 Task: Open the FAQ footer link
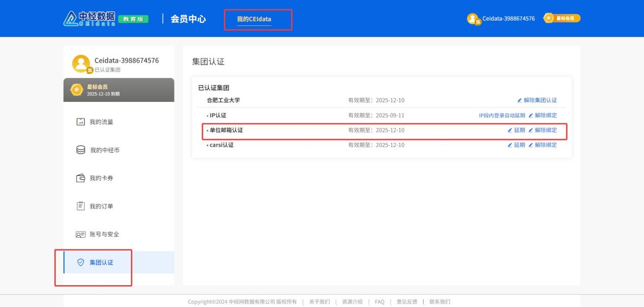(x=379, y=302)
